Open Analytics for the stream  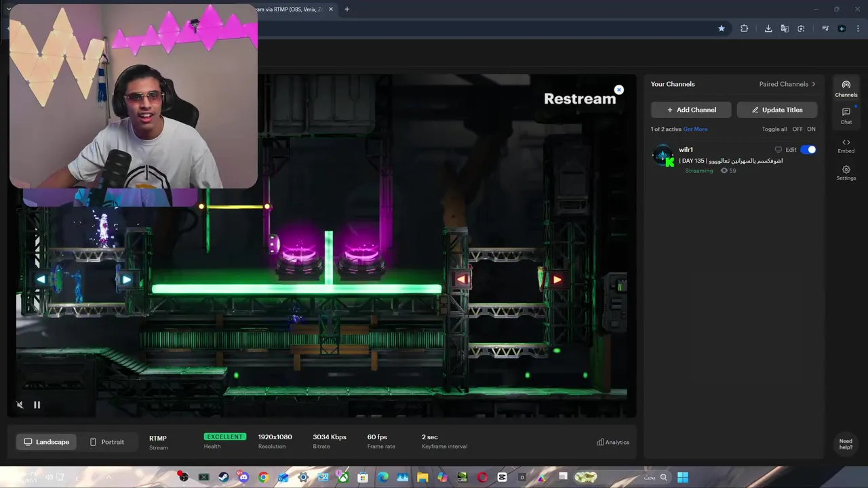[x=613, y=442]
